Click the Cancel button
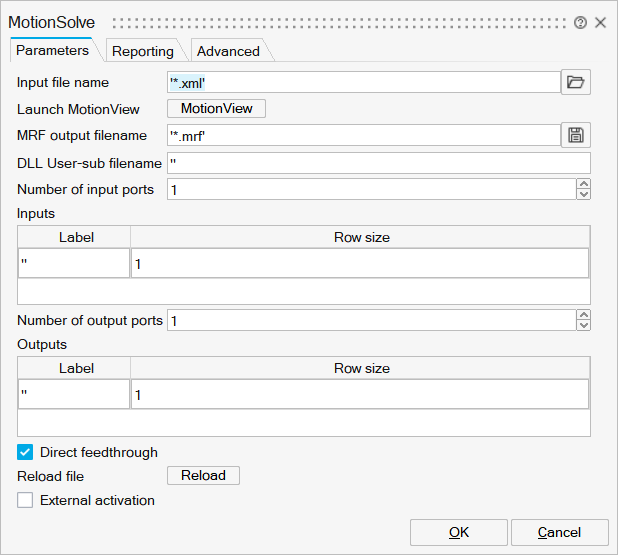Image resolution: width=618 pixels, height=555 pixels. [559, 532]
